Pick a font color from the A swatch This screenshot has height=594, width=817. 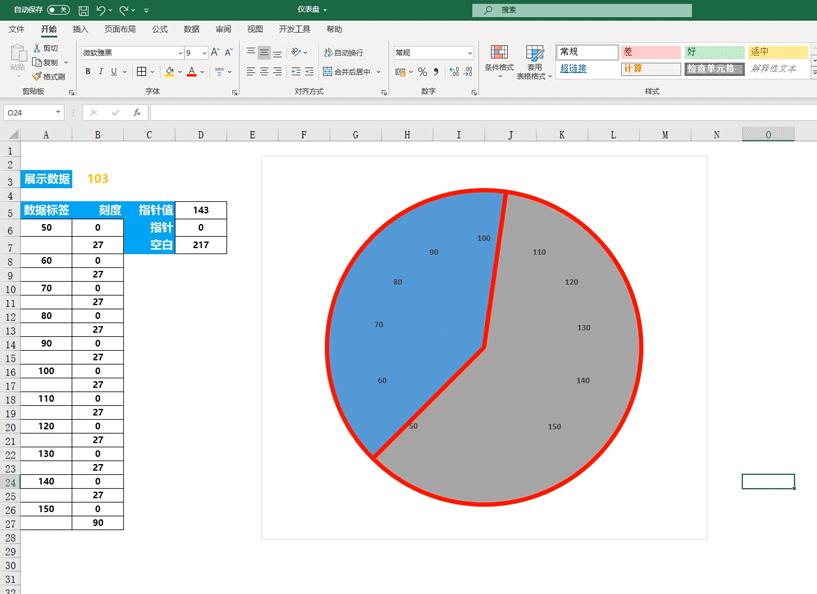pyautogui.click(x=190, y=71)
